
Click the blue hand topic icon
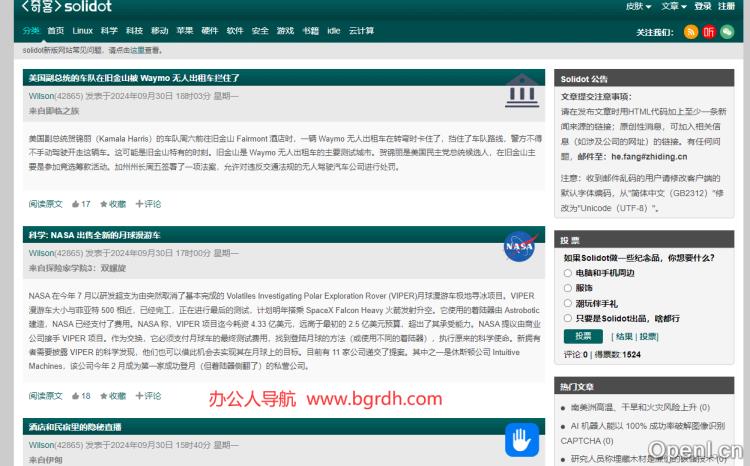520,438
